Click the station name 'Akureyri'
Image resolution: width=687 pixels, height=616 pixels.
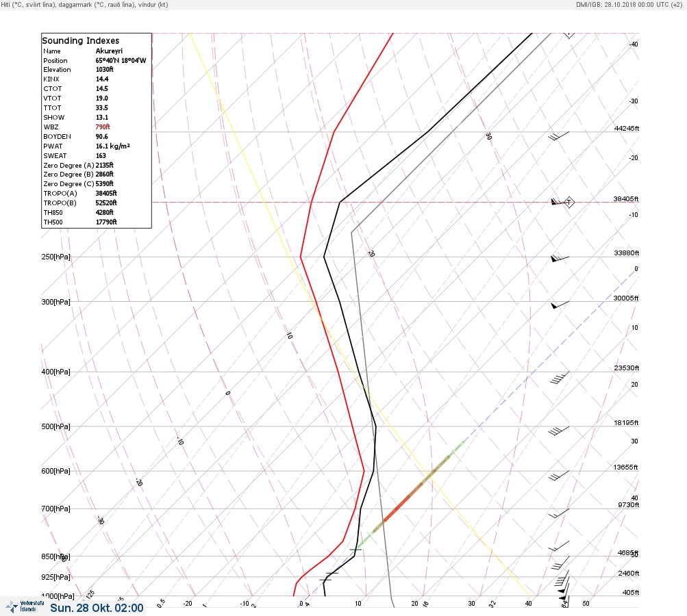coord(109,51)
